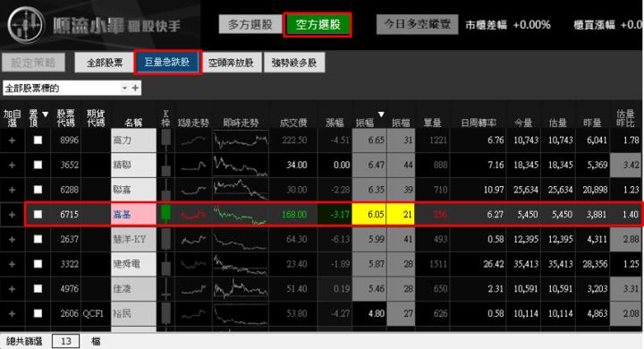Select stock name 裕民
The height and width of the screenshot is (349, 644).
[x=122, y=313]
